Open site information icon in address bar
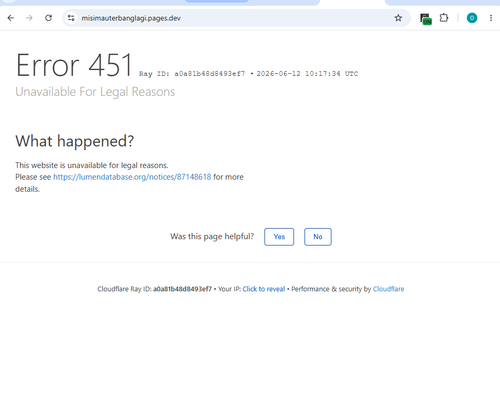This screenshot has width=500, height=403. (71, 18)
